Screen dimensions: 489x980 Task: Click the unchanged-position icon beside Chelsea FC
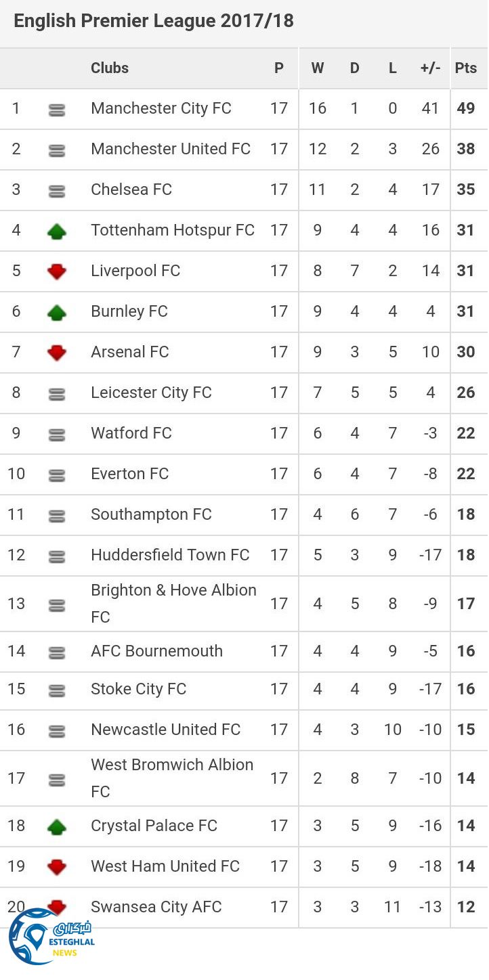[x=57, y=192]
